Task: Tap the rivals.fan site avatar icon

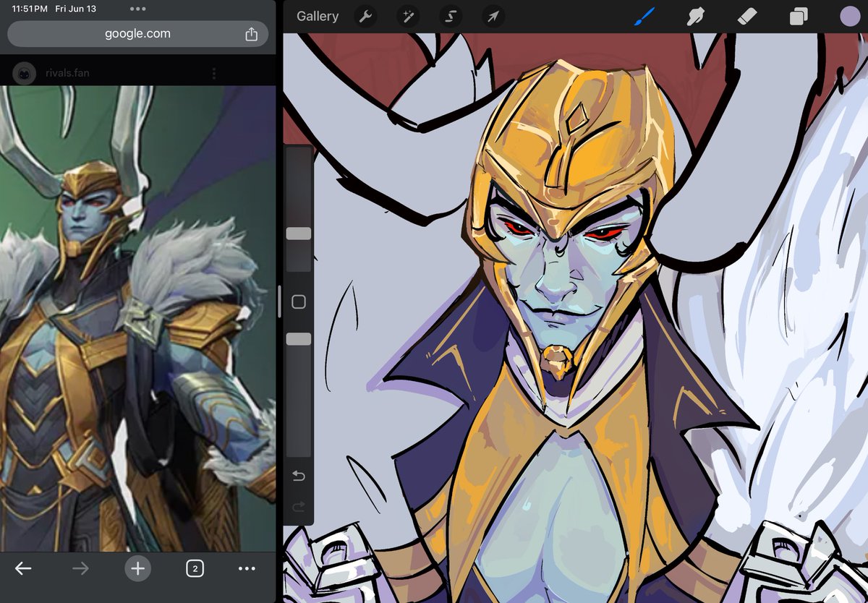Action: pyautogui.click(x=25, y=73)
